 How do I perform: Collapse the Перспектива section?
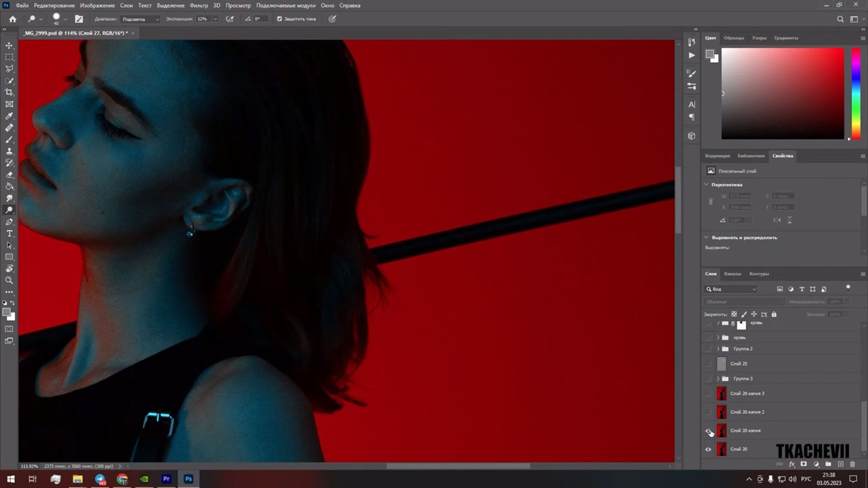click(x=707, y=184)
